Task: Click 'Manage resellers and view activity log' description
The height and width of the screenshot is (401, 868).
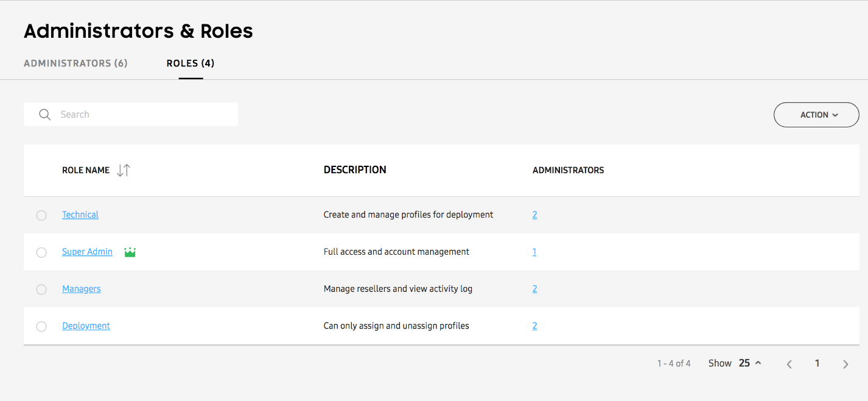Action: [398, 289]
